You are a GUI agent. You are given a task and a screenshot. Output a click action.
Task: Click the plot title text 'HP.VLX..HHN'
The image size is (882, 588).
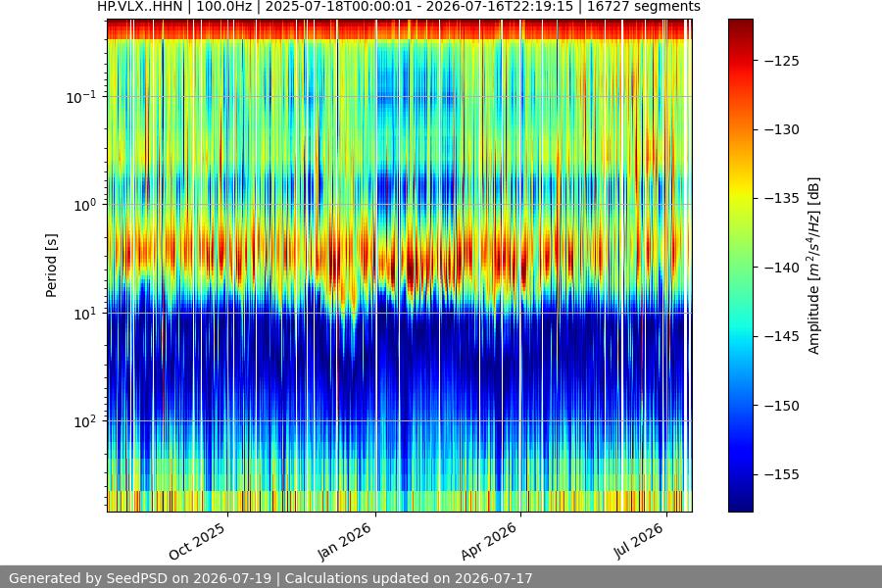(139, 7)
